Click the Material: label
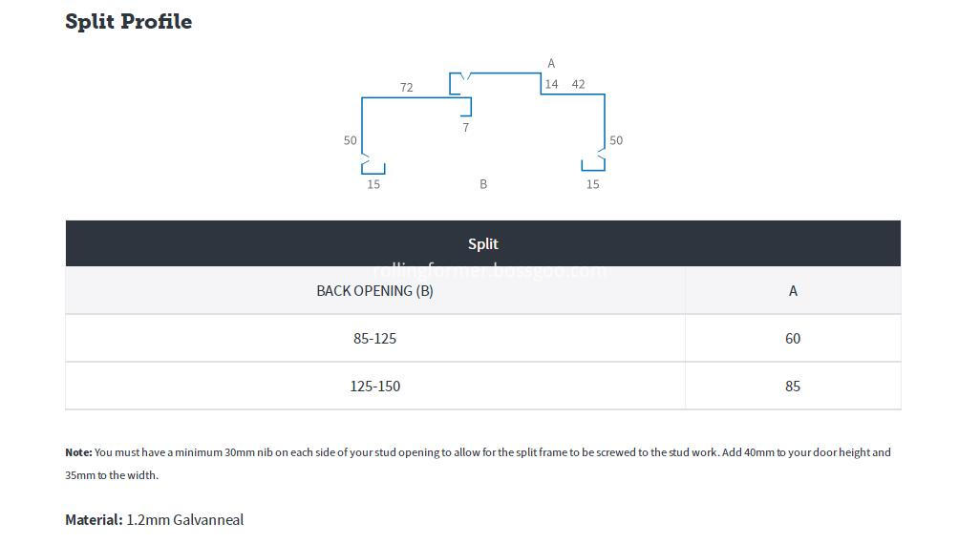Viewport: 980px width, 544px height. pos(94,519)
